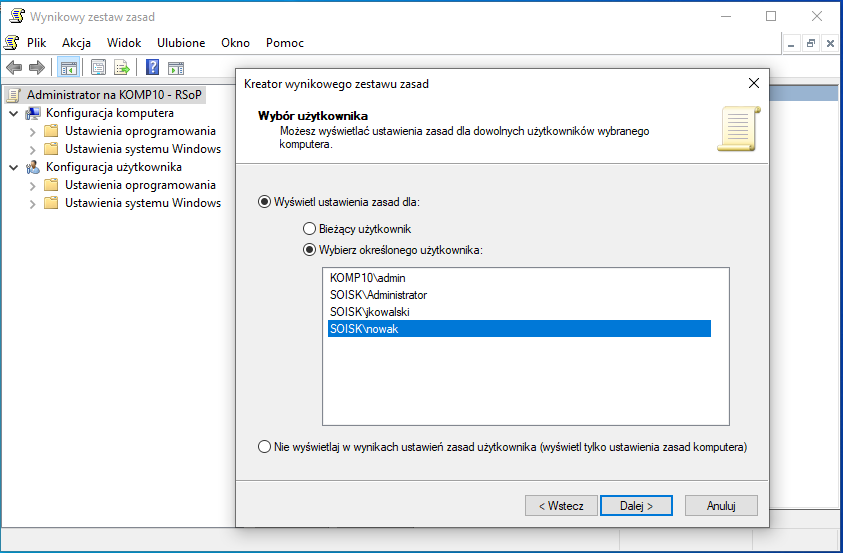This screenshot has height=553, width=843.
Task: Toggle the show/hide console tree icon
Action: tap(69, 68)
